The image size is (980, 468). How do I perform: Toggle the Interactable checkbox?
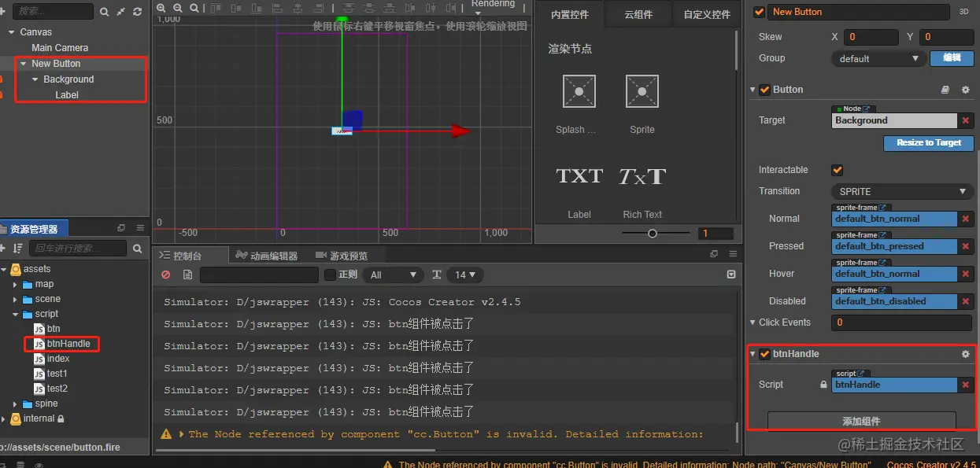(x=838, y=170)
